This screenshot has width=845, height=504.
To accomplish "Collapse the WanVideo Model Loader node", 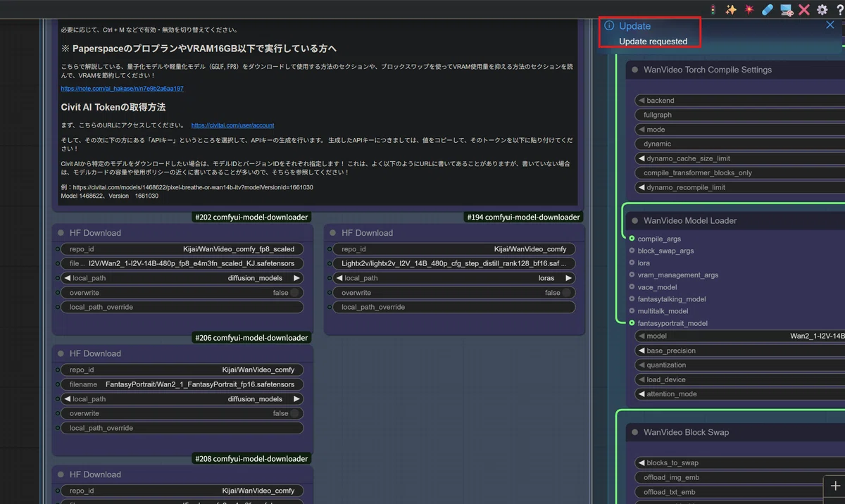I will click(x=634, y=220).
